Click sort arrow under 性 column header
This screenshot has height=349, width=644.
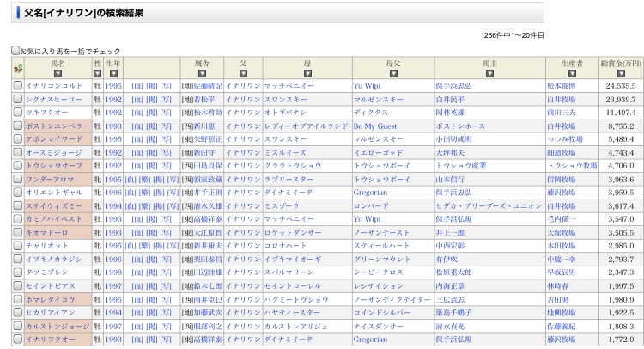click(x=97, y=73)
